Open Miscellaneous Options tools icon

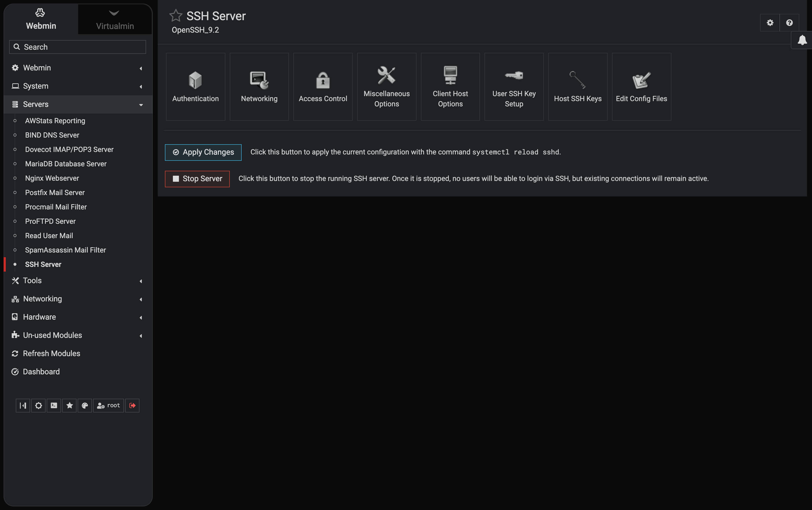386,75
